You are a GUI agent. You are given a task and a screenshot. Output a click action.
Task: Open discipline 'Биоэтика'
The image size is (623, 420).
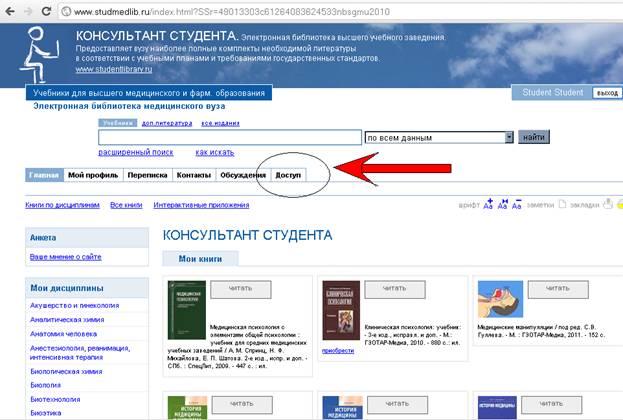pyautogui.click(x=46, y=413)
